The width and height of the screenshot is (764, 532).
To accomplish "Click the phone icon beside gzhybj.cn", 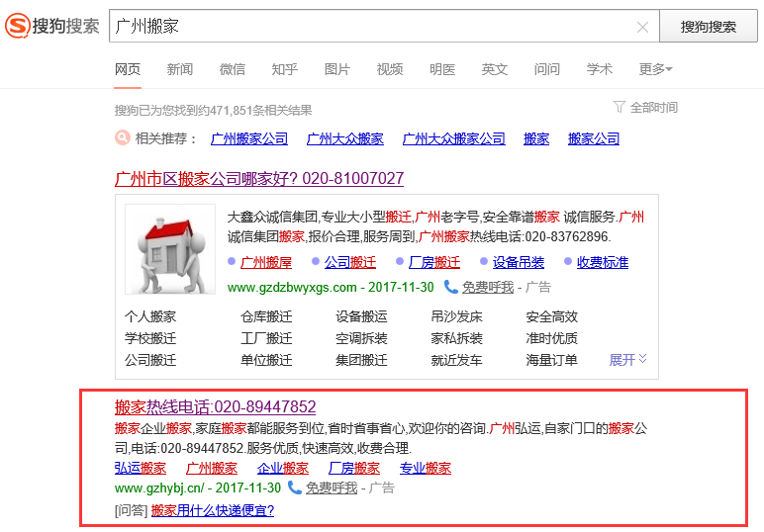I will (x=294, y=488).
